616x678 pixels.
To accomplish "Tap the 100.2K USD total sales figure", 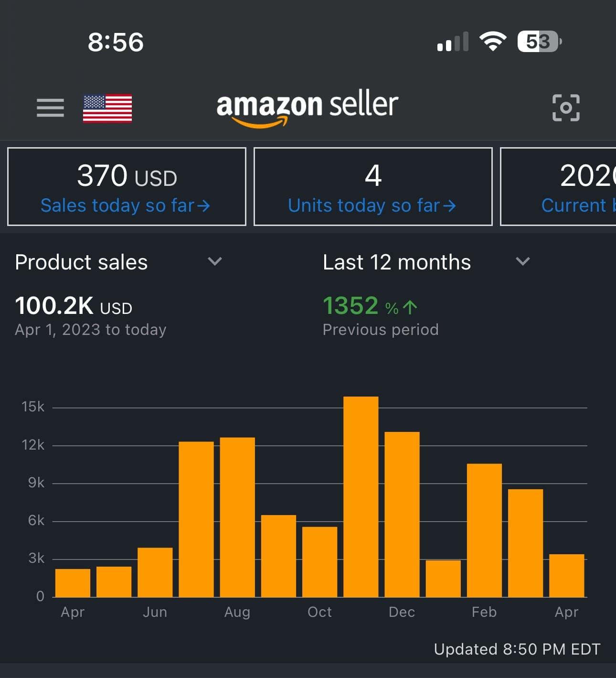I will click(x=74, y=306).
